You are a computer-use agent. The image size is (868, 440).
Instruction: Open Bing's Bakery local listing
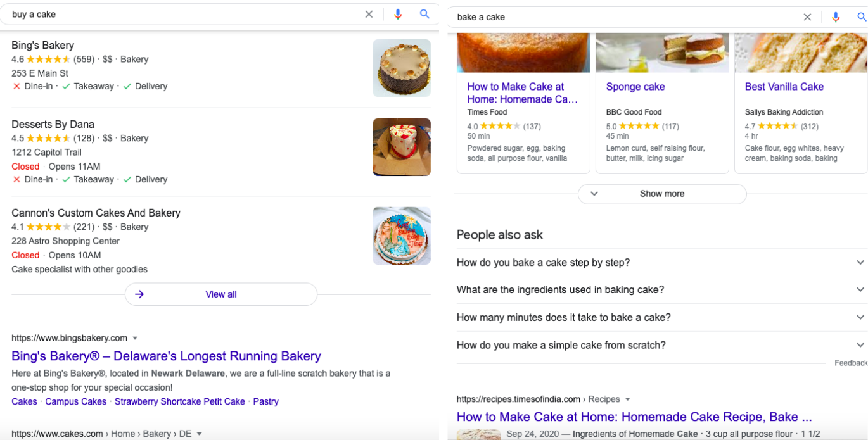42,45
